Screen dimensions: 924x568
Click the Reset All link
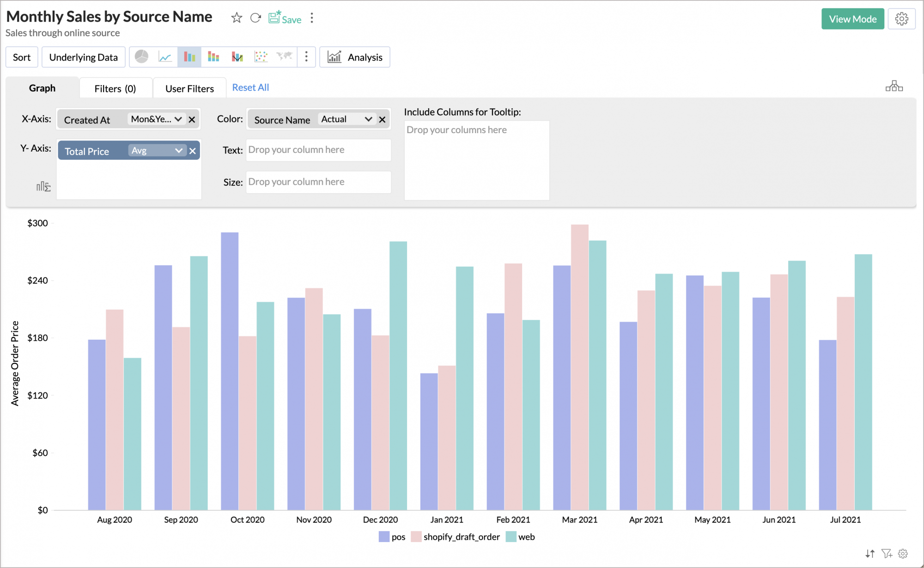point(250,87)
